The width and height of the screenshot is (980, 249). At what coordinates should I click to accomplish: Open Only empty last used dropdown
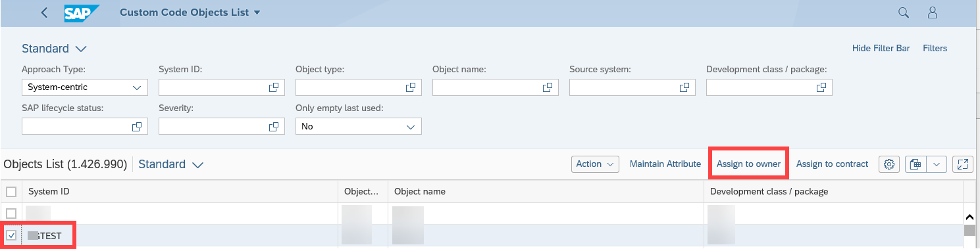point(359,126)
